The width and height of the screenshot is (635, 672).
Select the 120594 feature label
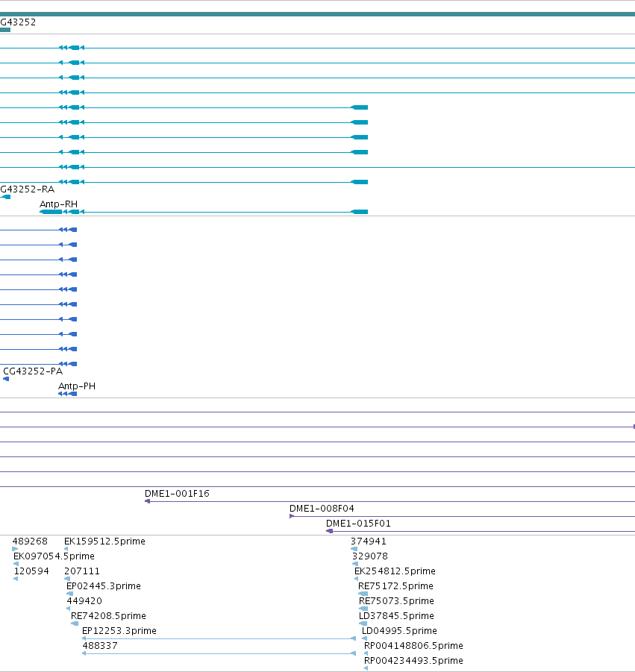[x=31, y=571]
